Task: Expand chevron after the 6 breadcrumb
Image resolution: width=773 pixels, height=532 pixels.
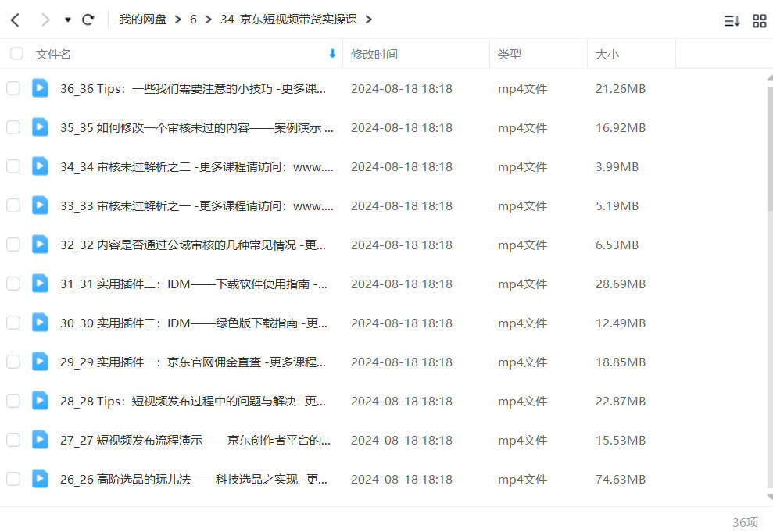Action: tap(209, 20)
